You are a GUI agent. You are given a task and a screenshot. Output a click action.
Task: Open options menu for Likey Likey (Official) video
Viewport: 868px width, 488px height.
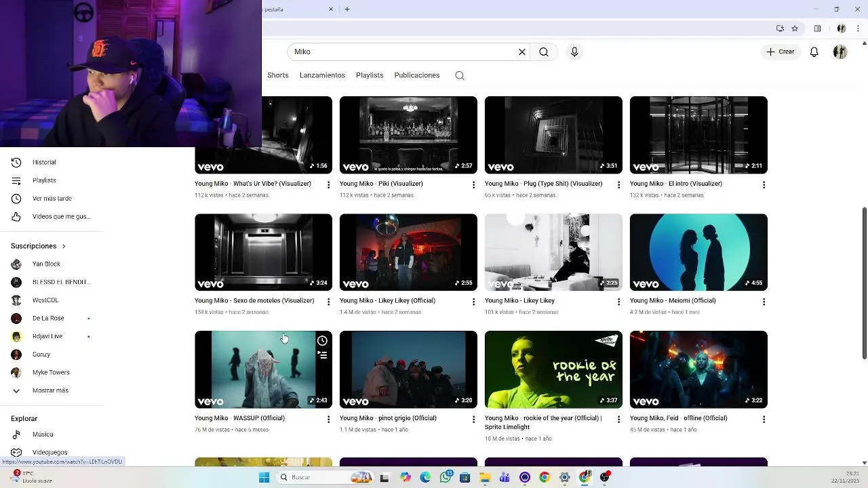(x=473, y=302)
